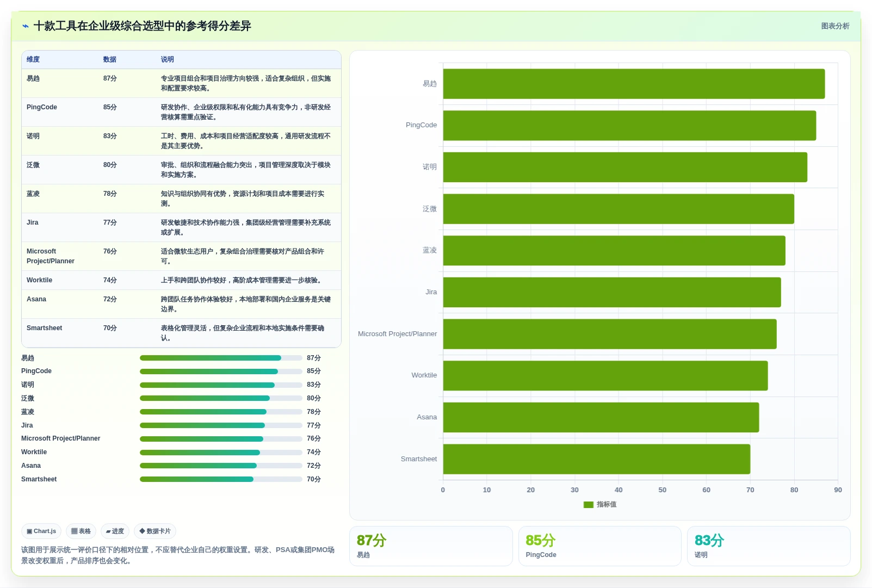Click the 72分 value in progress list

[314, 466]
